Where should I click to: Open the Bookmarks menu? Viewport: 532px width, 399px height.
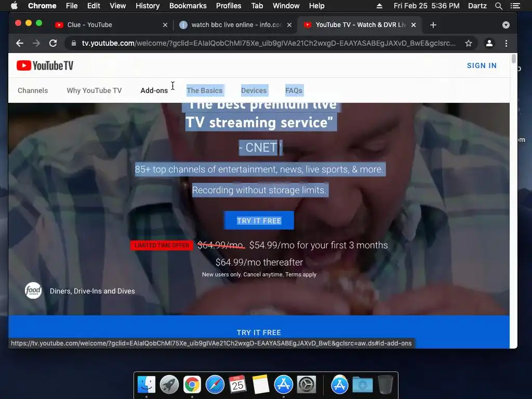(x=188, y=6)
